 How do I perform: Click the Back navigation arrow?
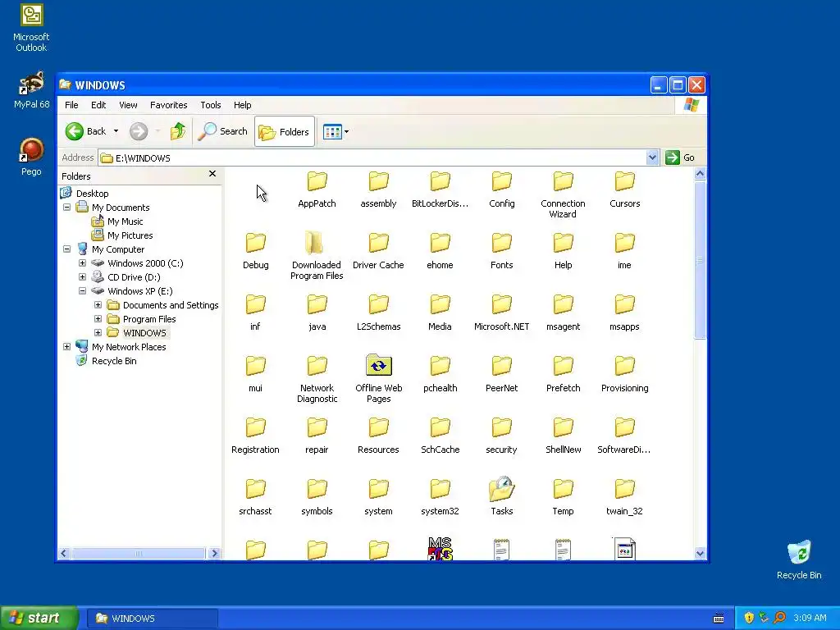pos(75,131)
